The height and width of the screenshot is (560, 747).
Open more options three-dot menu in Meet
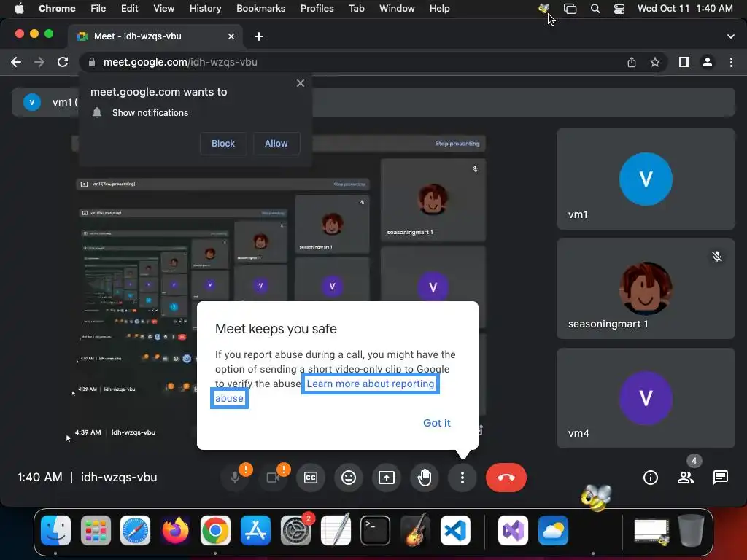(x=462, y=477)
